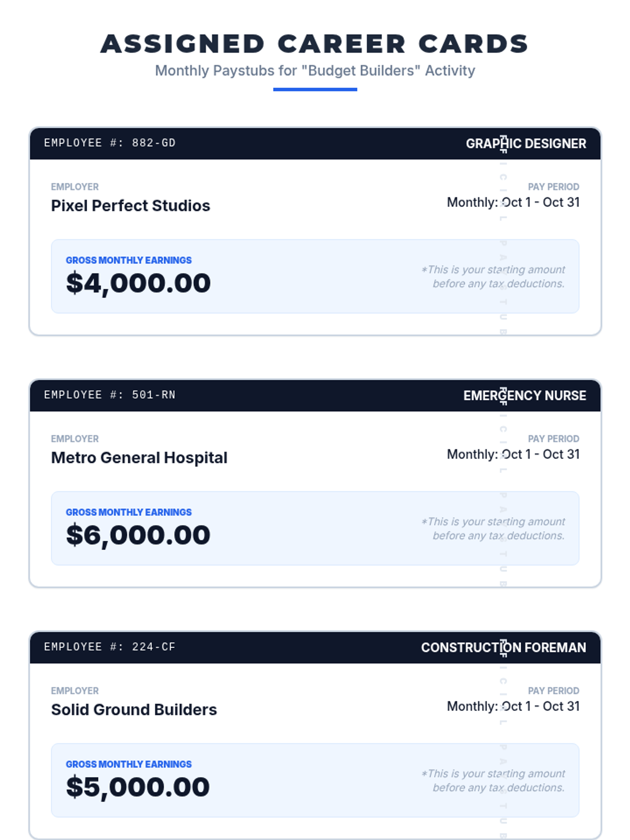This screenshot has width=630, height=840.
Task: Click the Emergency Nurse pay period dates
Action: [513, 454]
